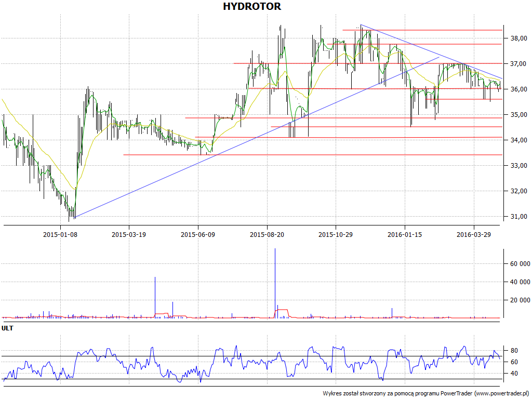
Task: Click the 2015-10-29 date label
Action: 336,234
